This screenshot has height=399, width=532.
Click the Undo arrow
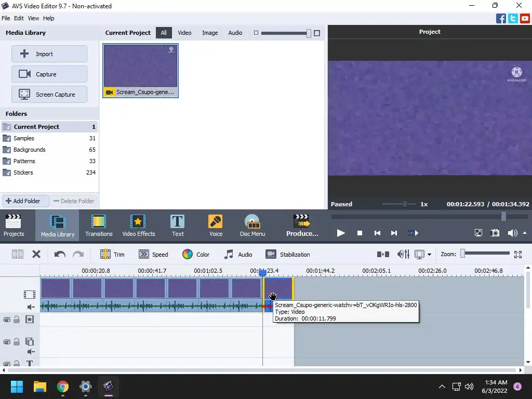[x=60, y=254]
